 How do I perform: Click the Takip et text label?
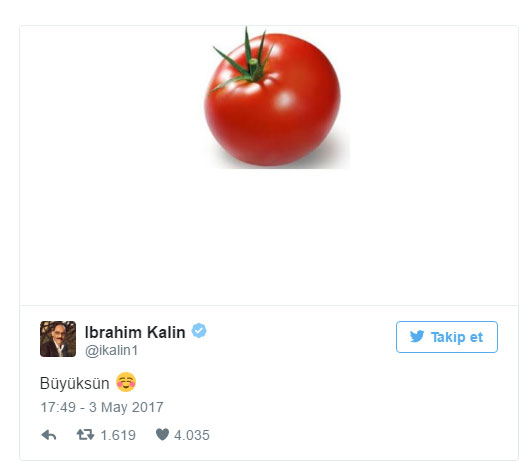pos(457,337)
